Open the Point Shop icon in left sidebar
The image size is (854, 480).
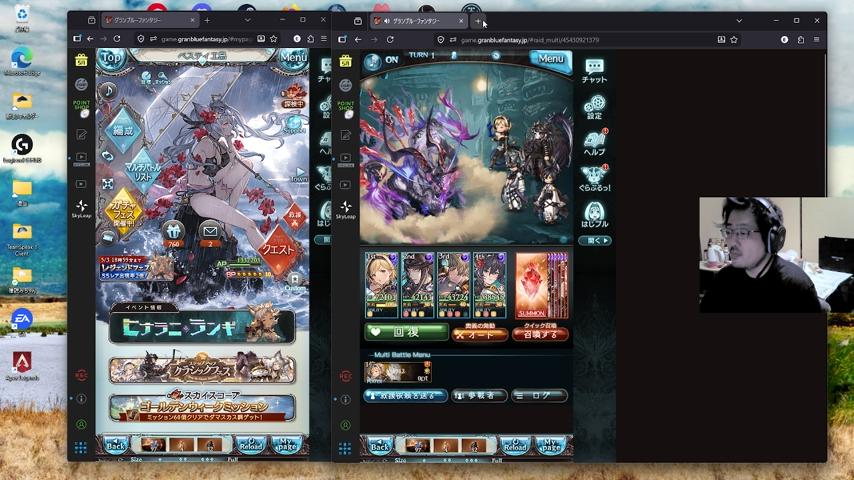pos(81,108)
